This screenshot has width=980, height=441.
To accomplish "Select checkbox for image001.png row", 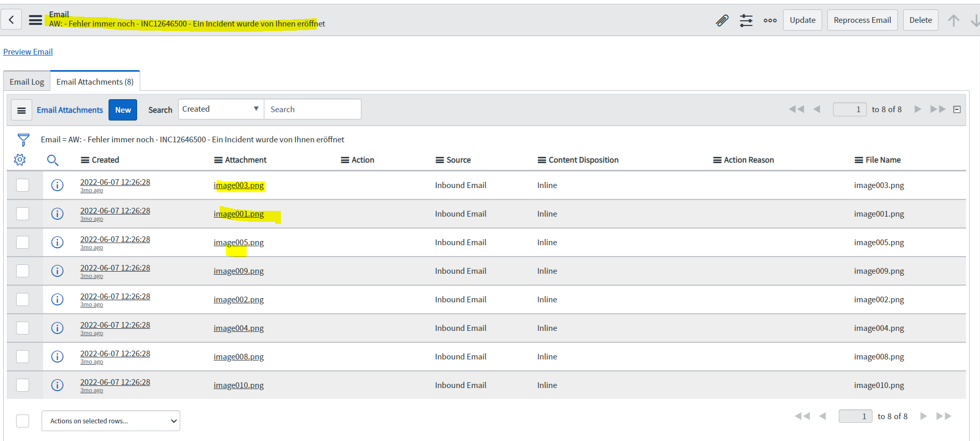I will pyautogui.click(x=22, y=213).
